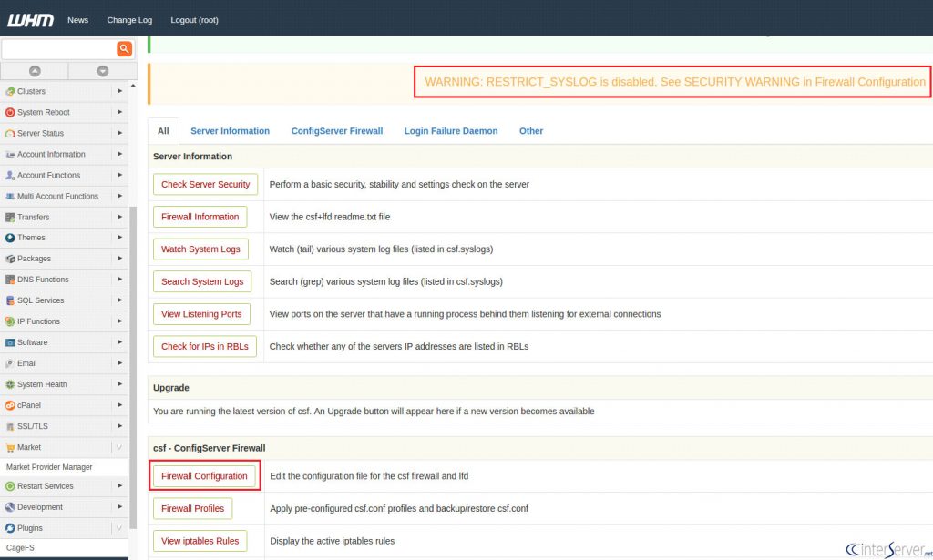Viewport: 933px width, 560px height.
Task: Click the System Reboot power icon
Action: click(9, 112)
